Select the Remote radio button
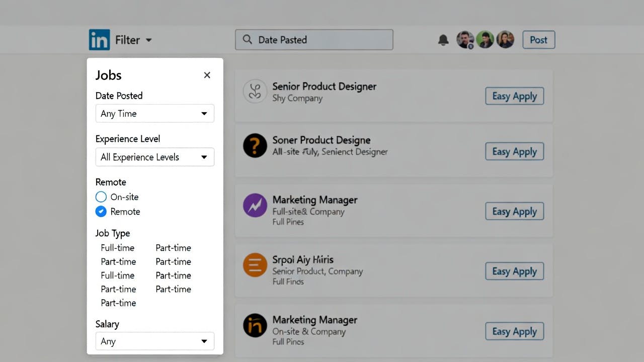Viewport: 644px width, 362px height. point(101,212)
